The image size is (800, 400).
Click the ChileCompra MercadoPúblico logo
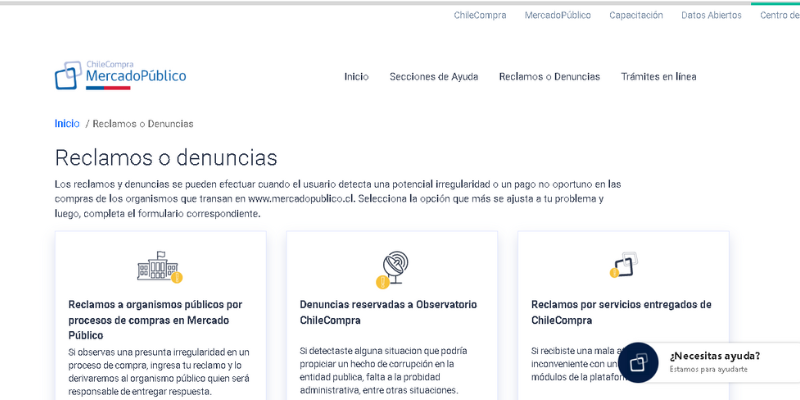tap(120, 76)
